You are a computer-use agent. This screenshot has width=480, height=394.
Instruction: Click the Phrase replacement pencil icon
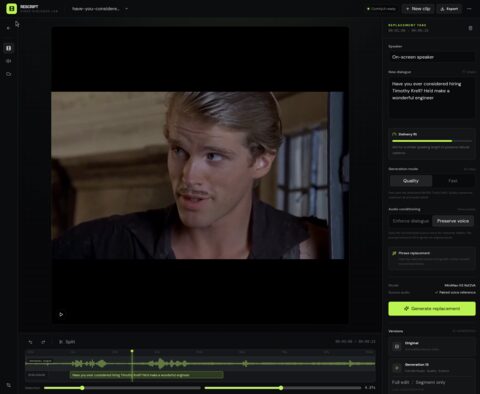pyautogui.click(x=394, y=253)
